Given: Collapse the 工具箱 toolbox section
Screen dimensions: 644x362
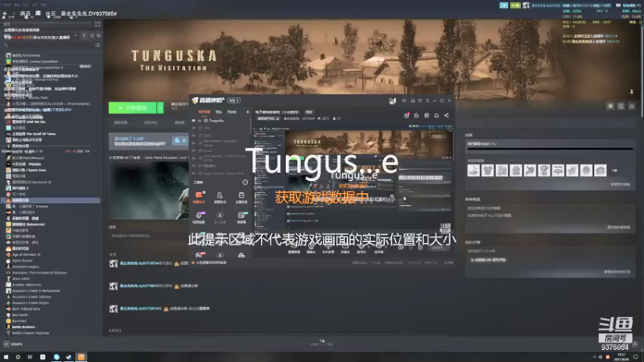Looking at the screenshot, I should [x=245, y=183].
